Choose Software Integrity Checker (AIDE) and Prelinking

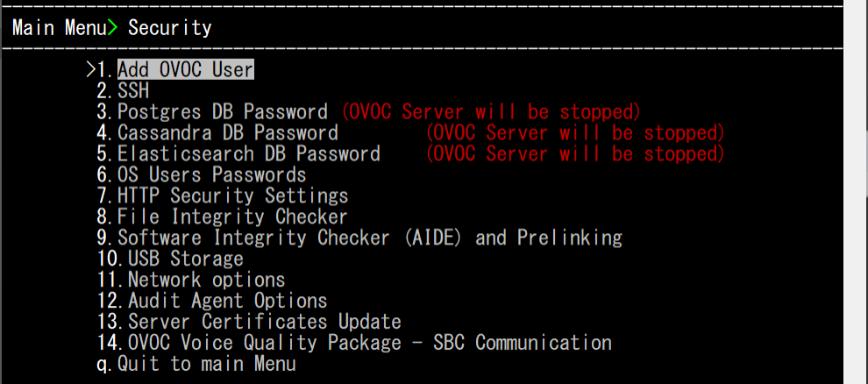369,238
